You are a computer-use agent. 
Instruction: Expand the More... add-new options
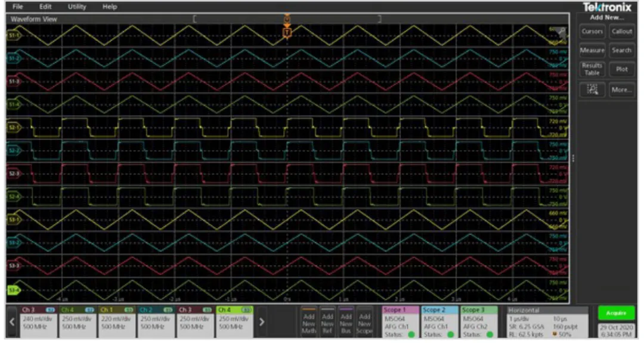click(x=621, y=90)
